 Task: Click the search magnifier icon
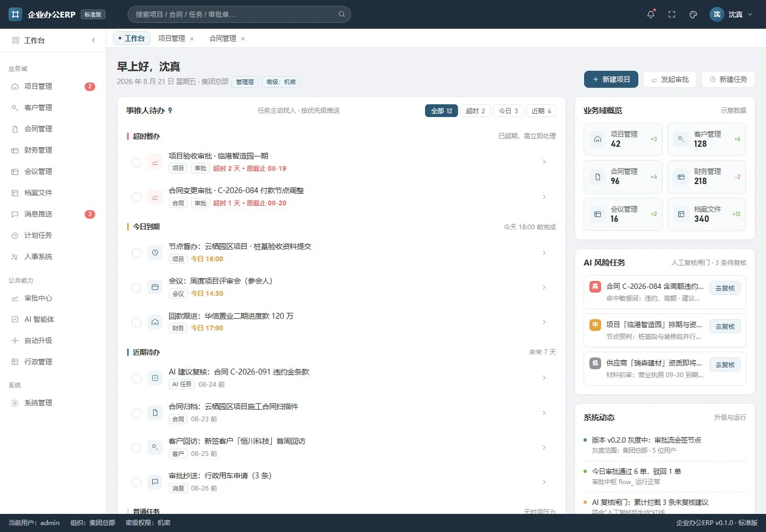342,14
